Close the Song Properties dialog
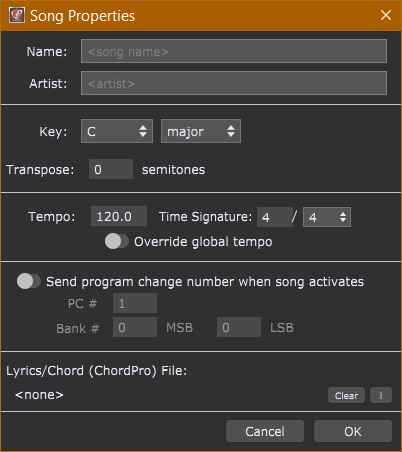This screenshot has height=452, width=402. (x=386, y=15)
